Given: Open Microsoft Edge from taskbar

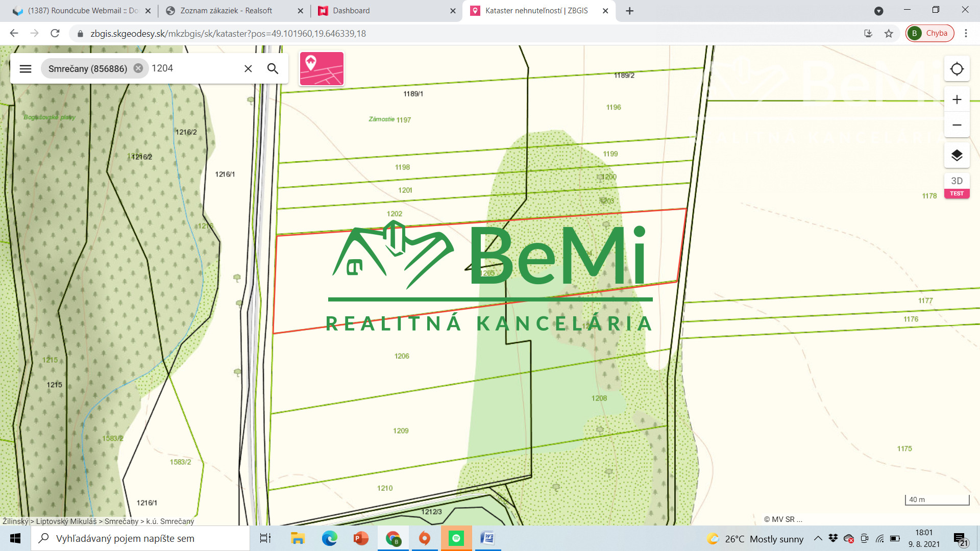Looking at the screenshot, I should [329, 538].
